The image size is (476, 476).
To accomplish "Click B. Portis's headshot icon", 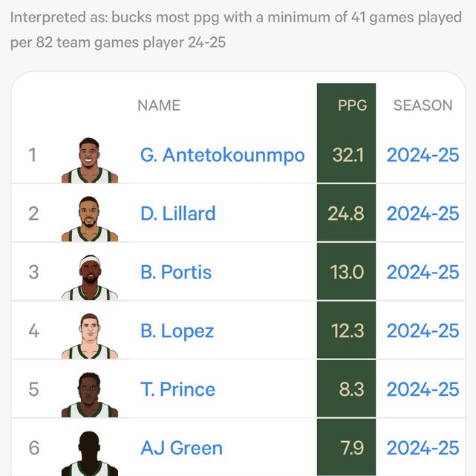I will pos(89,276).
